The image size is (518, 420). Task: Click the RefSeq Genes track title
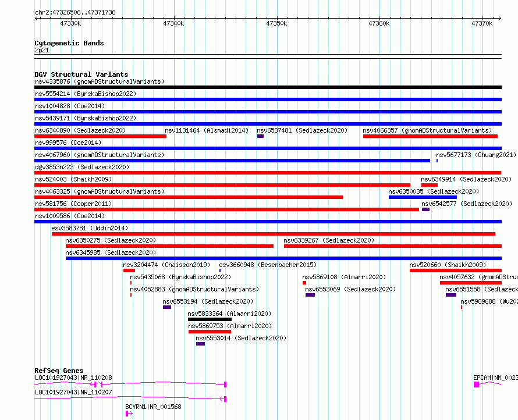click(59, 371)
